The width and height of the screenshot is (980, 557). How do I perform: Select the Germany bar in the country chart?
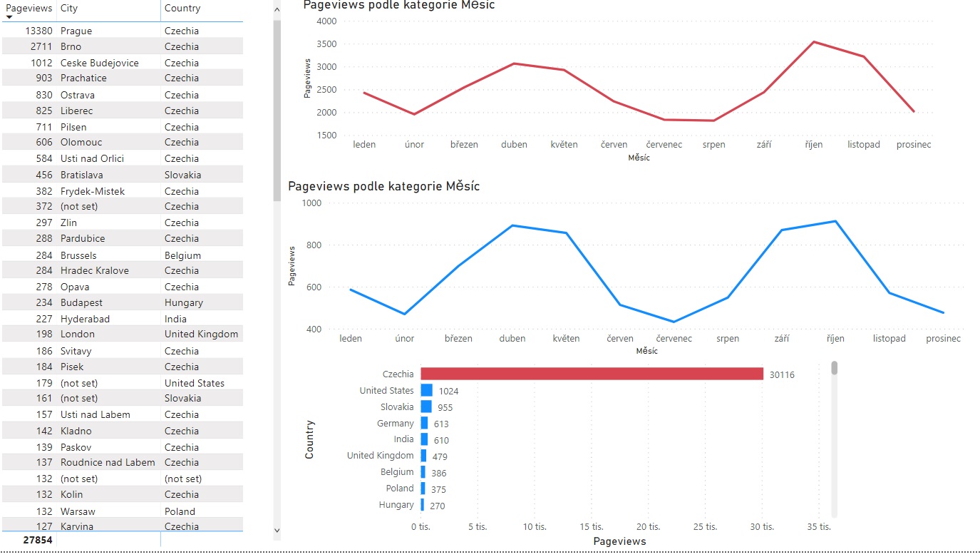[x=424, y=424]
